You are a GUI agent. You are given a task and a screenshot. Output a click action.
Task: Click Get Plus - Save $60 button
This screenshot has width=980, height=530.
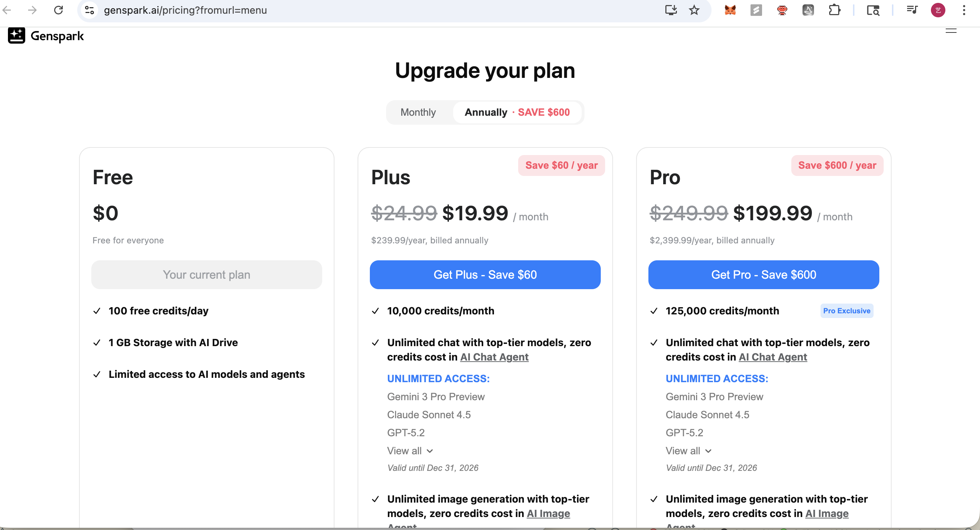pos(485,274)
